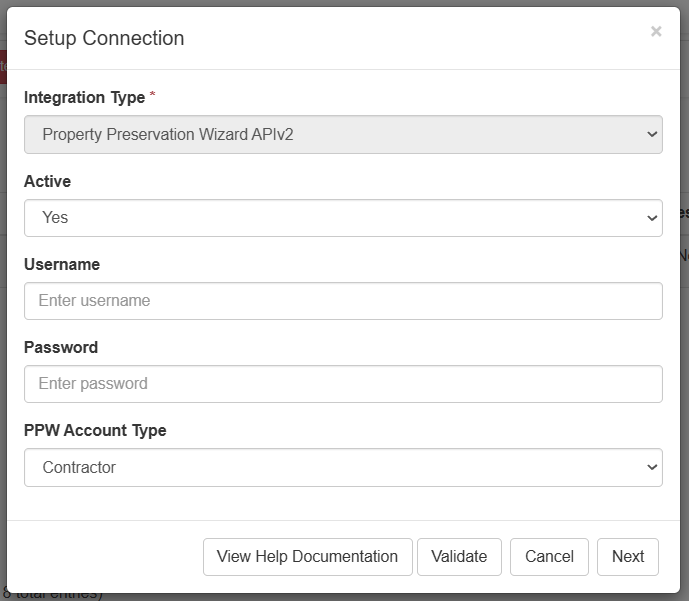
Task: Cancel the connection setup
Action: pos(549,557)
